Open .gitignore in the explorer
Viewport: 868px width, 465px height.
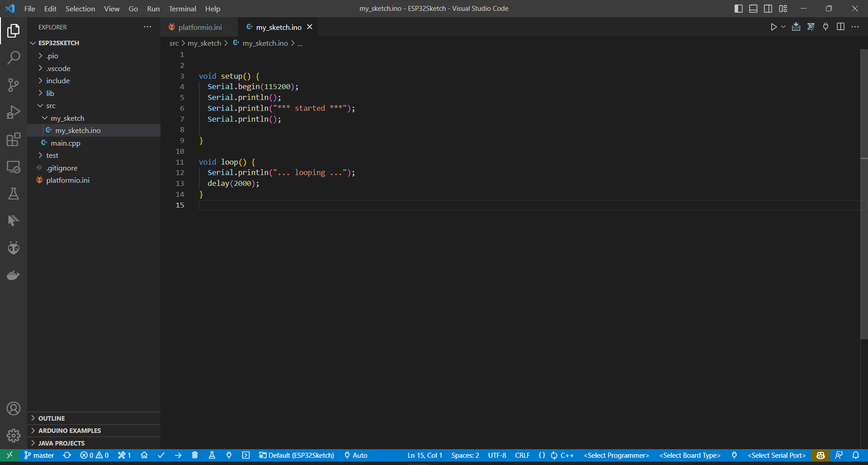pyautogui.click(x=94, y=168)
